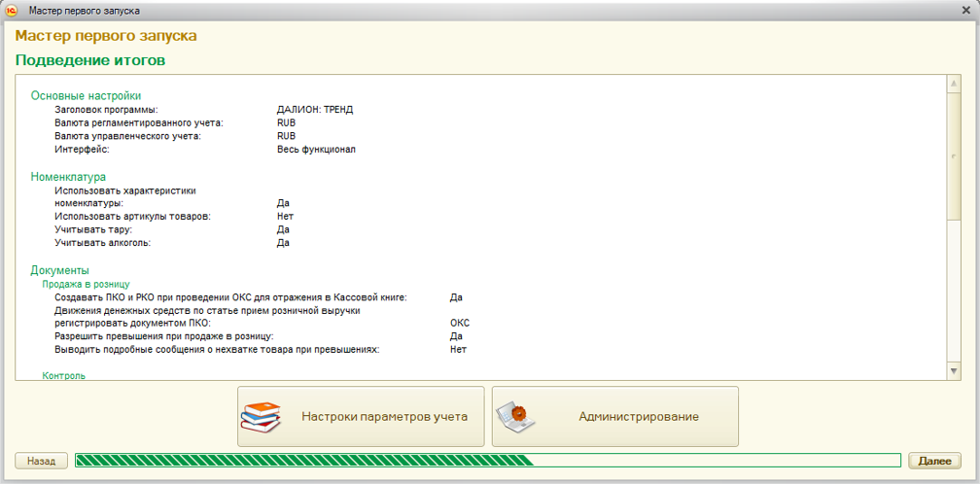This screenshot has width=980, height=484.
Task: Click the 1C application icon in title bar
Action: [11, 11]
